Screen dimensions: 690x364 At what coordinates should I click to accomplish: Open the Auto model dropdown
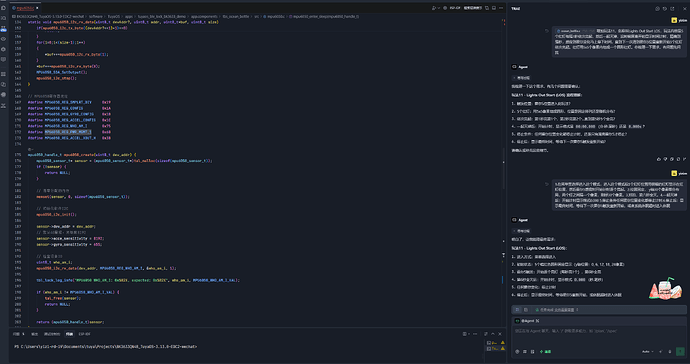647,352
